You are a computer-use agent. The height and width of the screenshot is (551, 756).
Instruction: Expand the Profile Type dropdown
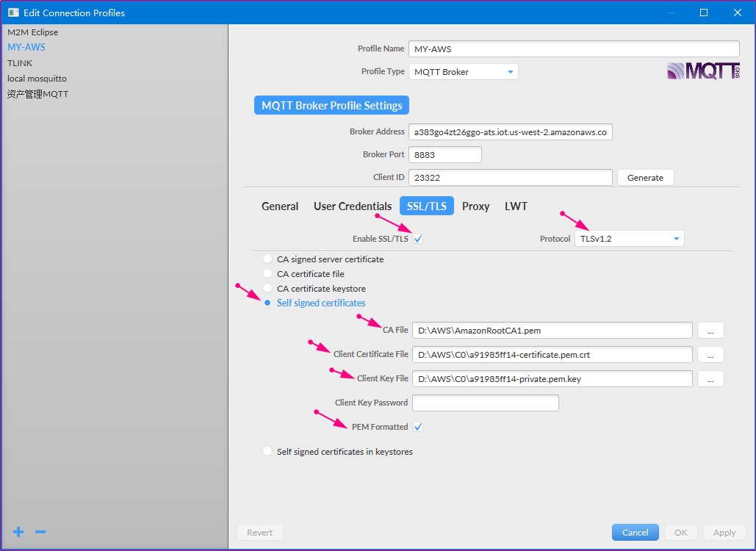coord(463,72)
